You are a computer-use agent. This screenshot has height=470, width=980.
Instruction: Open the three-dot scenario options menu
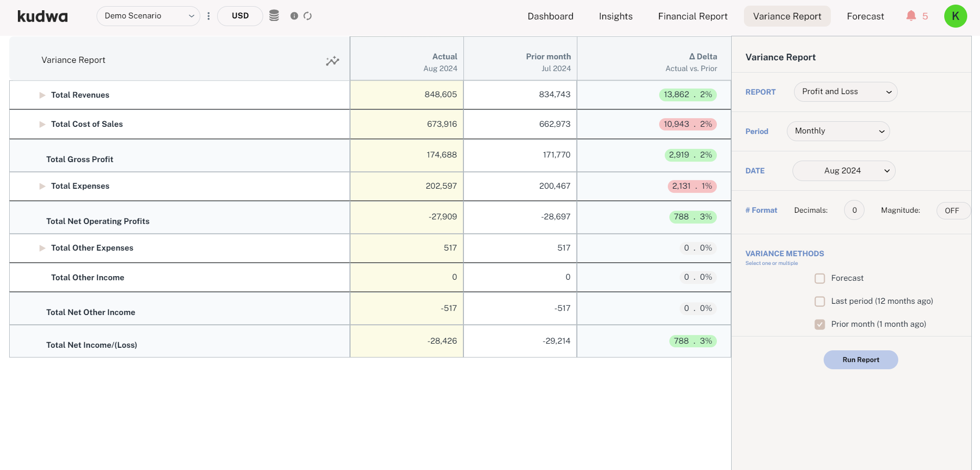(x=208, y=16)
